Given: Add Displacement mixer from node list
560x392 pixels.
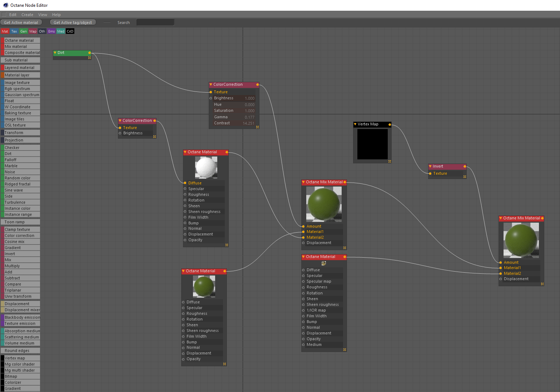Looking at the screenshot, I should click(20, 310).
